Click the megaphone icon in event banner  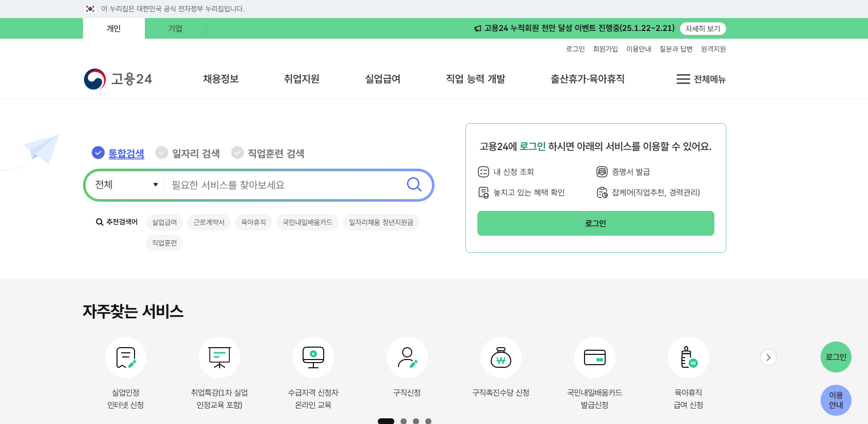pos(477,28)
